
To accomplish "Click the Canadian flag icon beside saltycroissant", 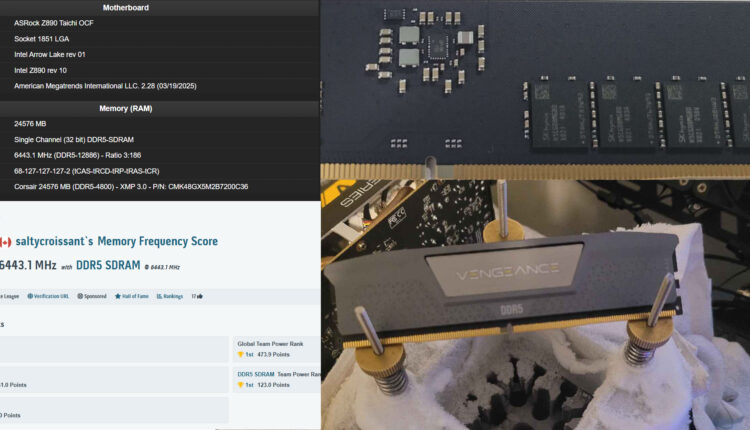I will [x=5, y=242].
